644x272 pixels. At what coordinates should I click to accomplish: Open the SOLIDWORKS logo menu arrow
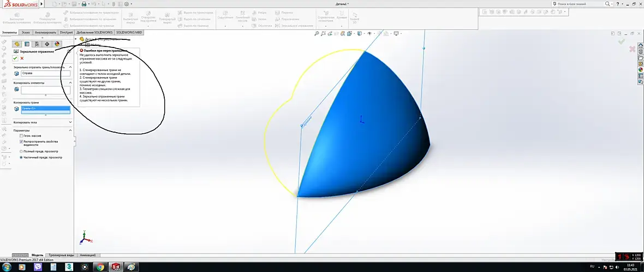[41, 4]
